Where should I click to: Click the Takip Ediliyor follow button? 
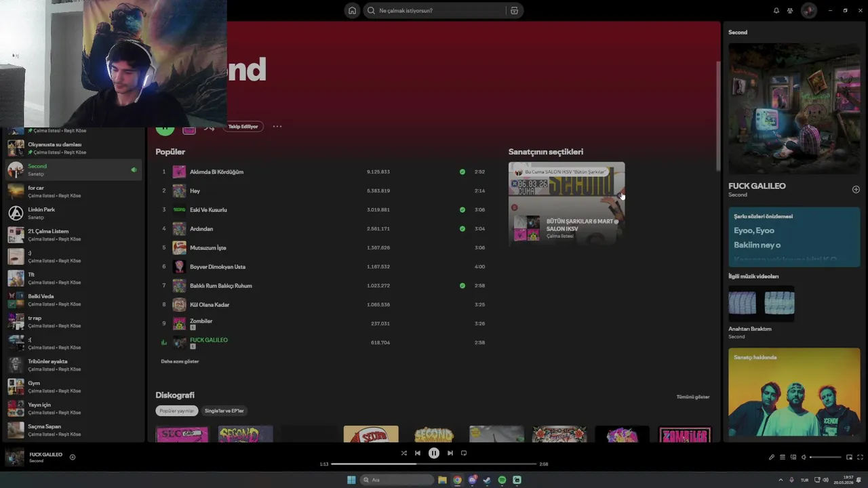(x=243, y=127)
